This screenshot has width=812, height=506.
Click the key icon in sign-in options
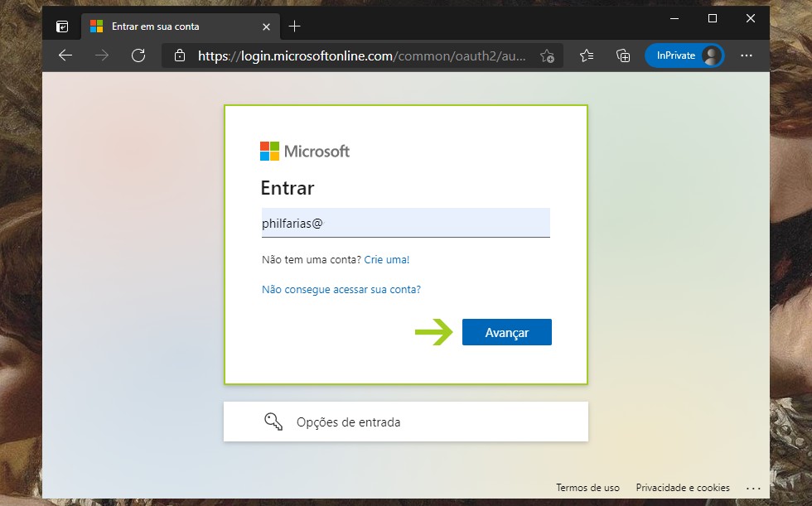273,422
